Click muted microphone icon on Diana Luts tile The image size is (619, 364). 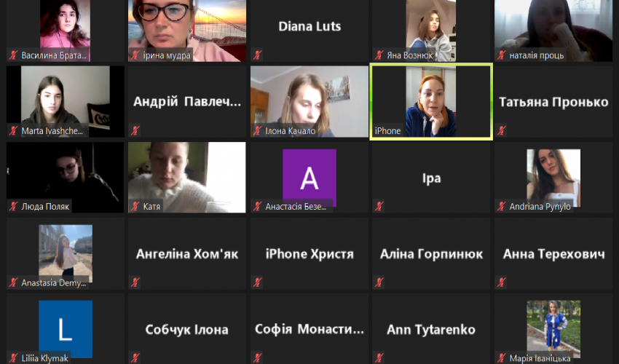(x=257, y=55)
